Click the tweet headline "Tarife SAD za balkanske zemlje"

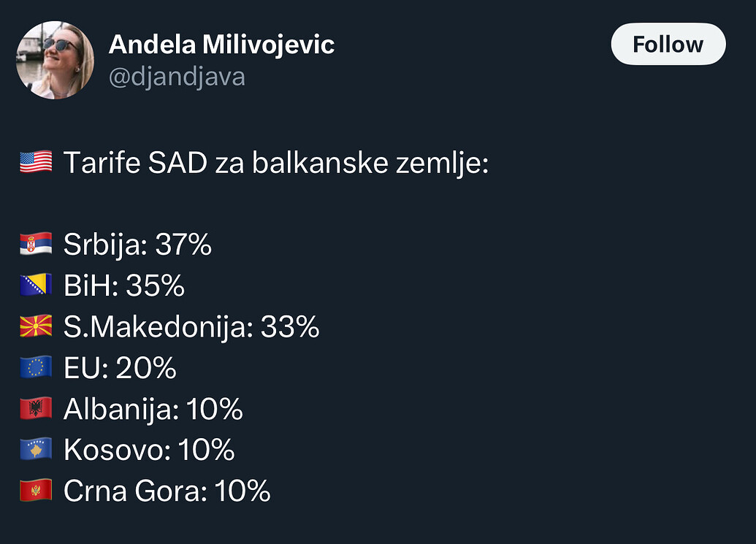tap(275, 162)
